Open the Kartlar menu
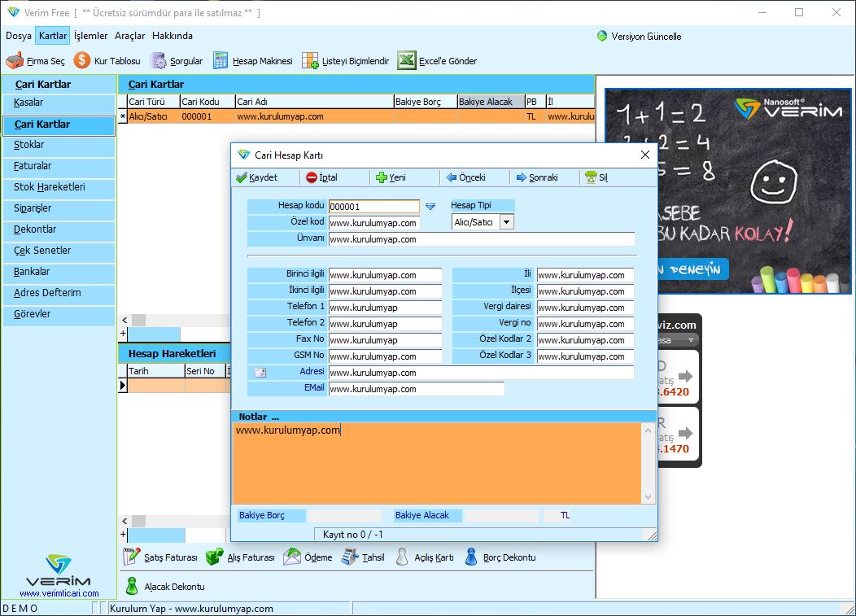 pyautogui.click(x=52, y=36)
